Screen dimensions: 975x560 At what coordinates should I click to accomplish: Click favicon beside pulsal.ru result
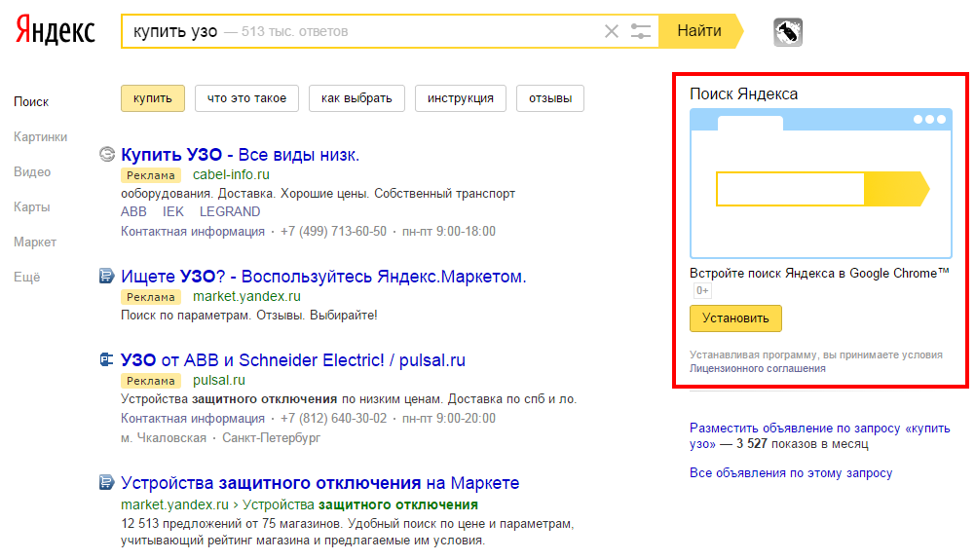tap(108, 360)
